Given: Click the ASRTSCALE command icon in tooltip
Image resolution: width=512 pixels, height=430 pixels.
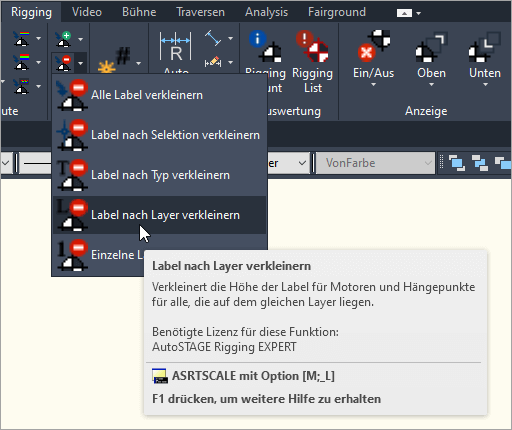Looking at the screenshot, I should click(x=160, y=376).
